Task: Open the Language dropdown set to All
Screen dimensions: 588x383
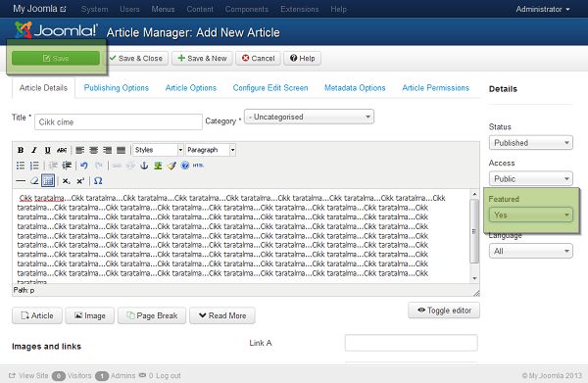Action: point(530,251)
